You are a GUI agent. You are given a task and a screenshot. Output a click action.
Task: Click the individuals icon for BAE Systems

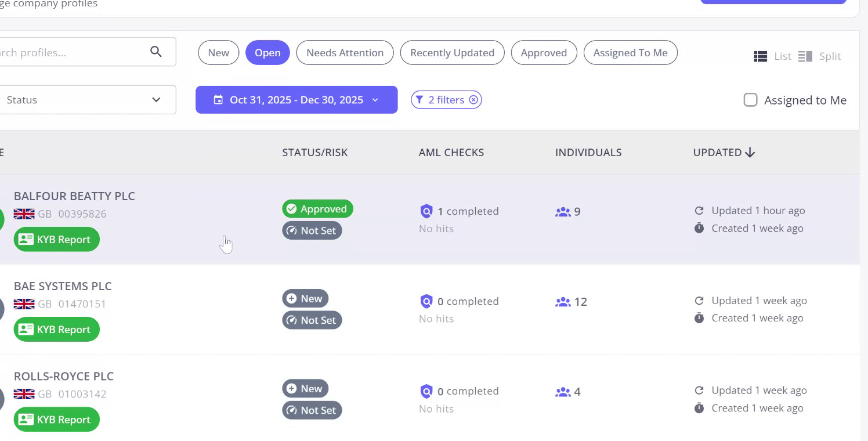(563, 302)
